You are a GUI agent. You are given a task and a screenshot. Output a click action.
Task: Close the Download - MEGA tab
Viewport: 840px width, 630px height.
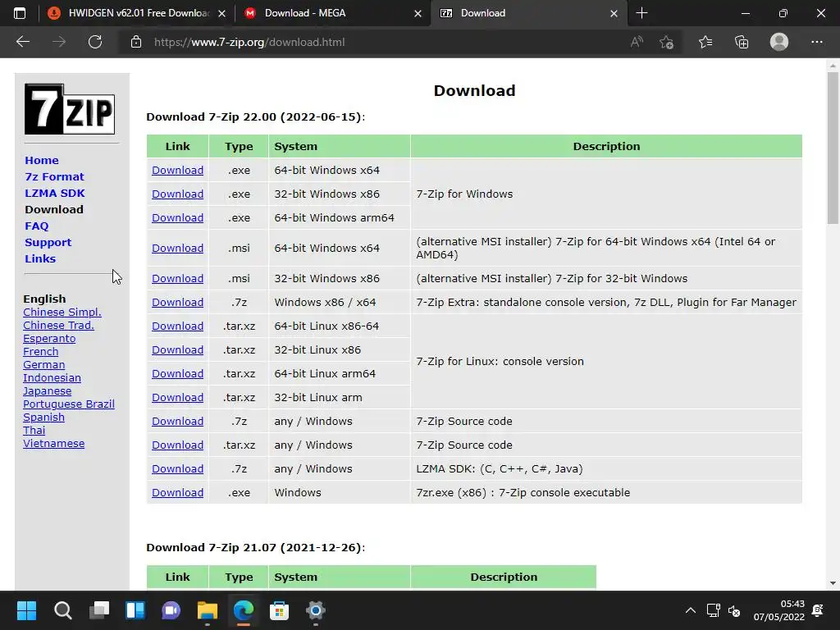[x=418, y=13]
